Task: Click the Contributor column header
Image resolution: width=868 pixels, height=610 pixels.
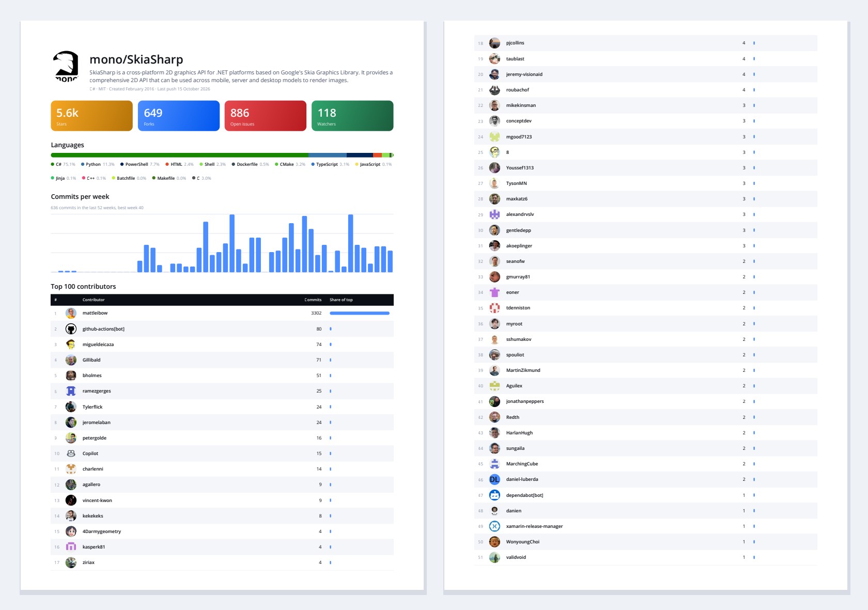Action: (94, 300)
